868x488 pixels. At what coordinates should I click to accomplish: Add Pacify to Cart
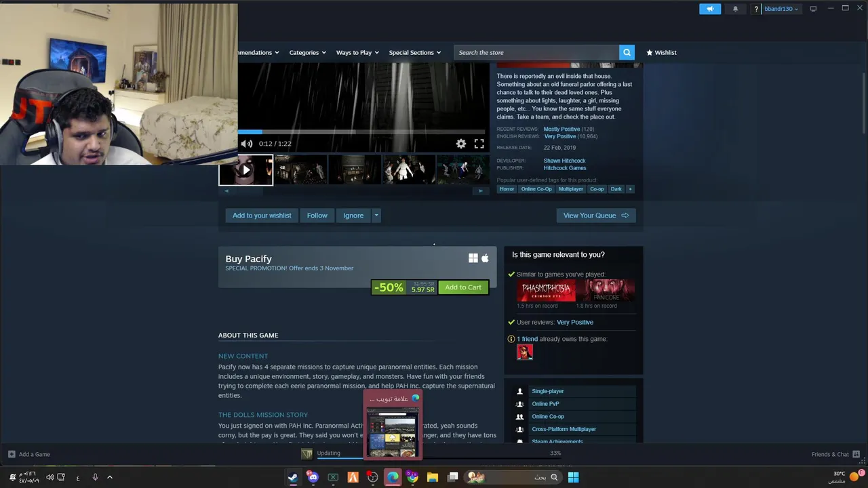click(x=463, y=287)
